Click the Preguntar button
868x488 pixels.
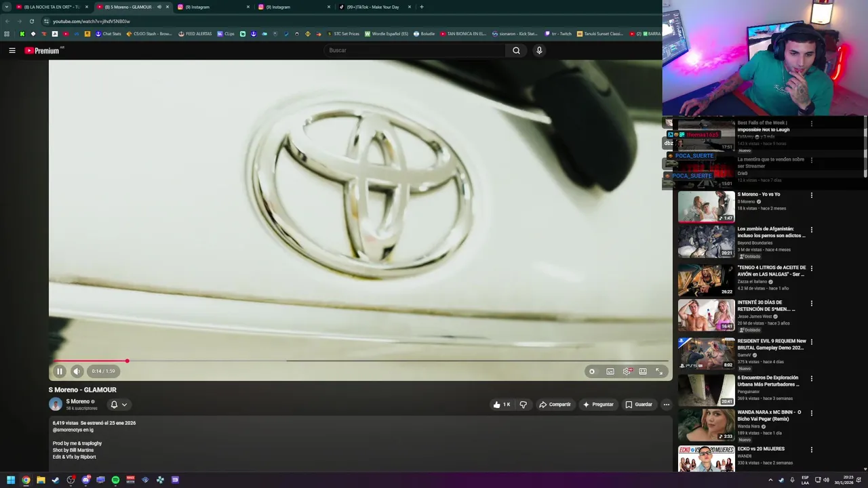[598, 405]
